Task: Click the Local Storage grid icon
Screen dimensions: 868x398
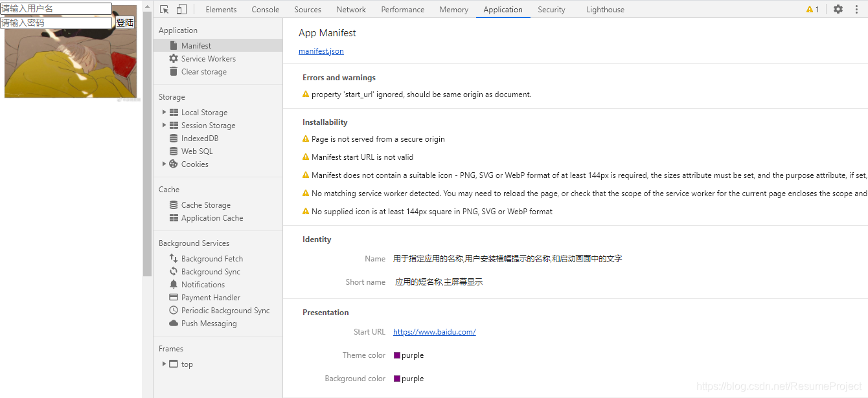Action: click(x=174, y=112)
